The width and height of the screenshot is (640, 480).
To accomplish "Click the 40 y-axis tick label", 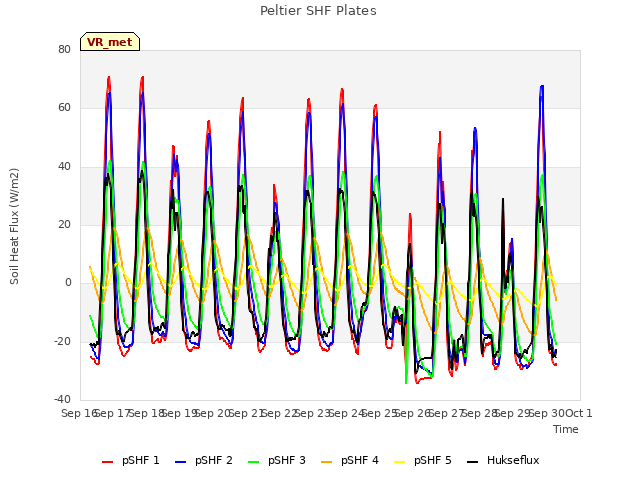I will tap(64, 166).
